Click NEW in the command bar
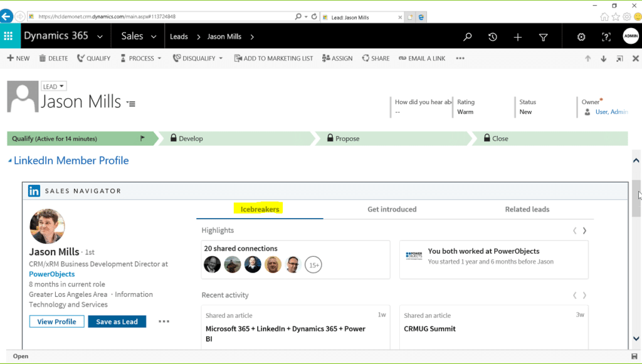The width and height of the screenshot is (642, 364). point(18,58)
